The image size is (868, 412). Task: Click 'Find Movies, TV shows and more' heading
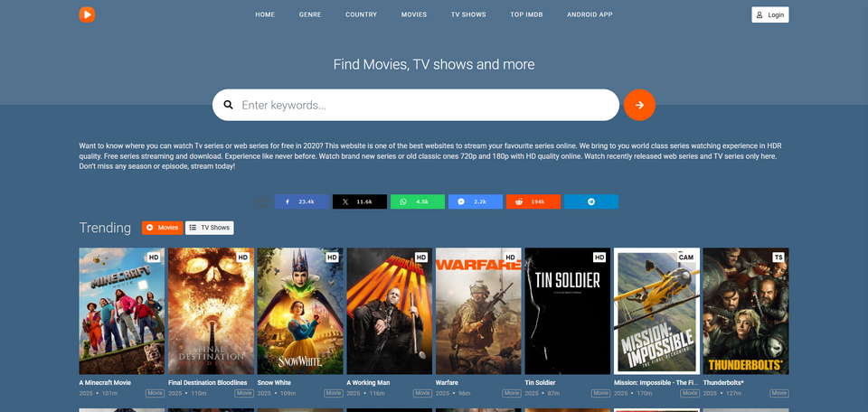[434, 65]
